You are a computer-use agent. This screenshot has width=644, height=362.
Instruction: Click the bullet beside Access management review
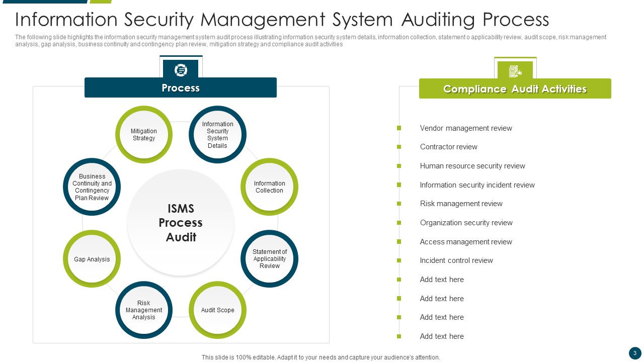[x=399, y=242]
